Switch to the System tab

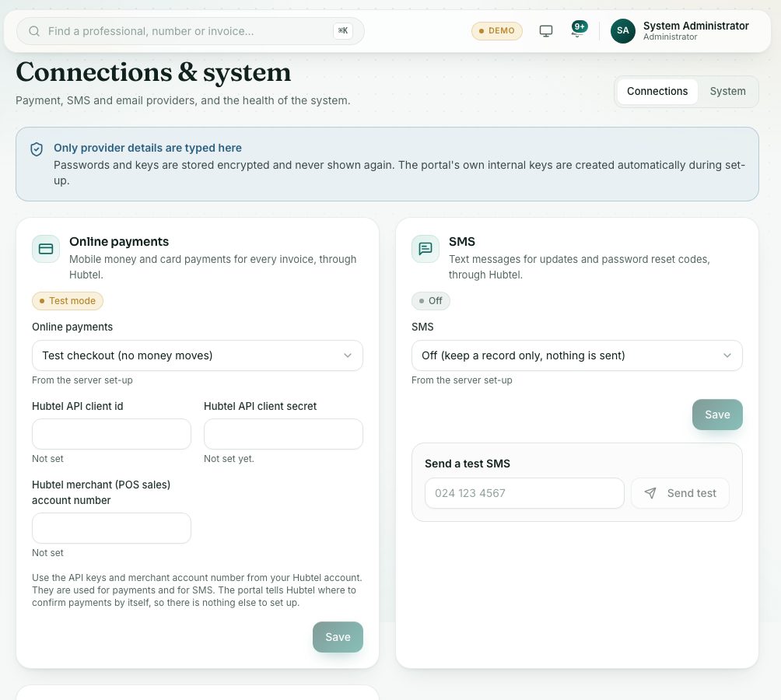727,92
